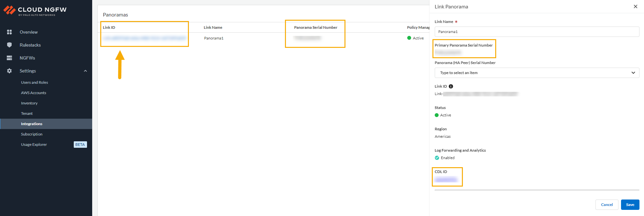Select Settings in the sidebar

tap(28, 71)
